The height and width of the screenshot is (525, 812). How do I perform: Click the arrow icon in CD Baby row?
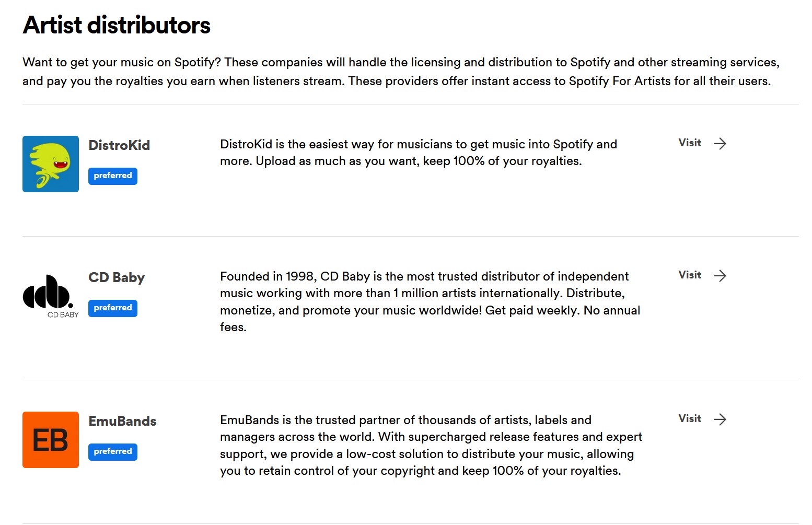click(x=720, y=276)
